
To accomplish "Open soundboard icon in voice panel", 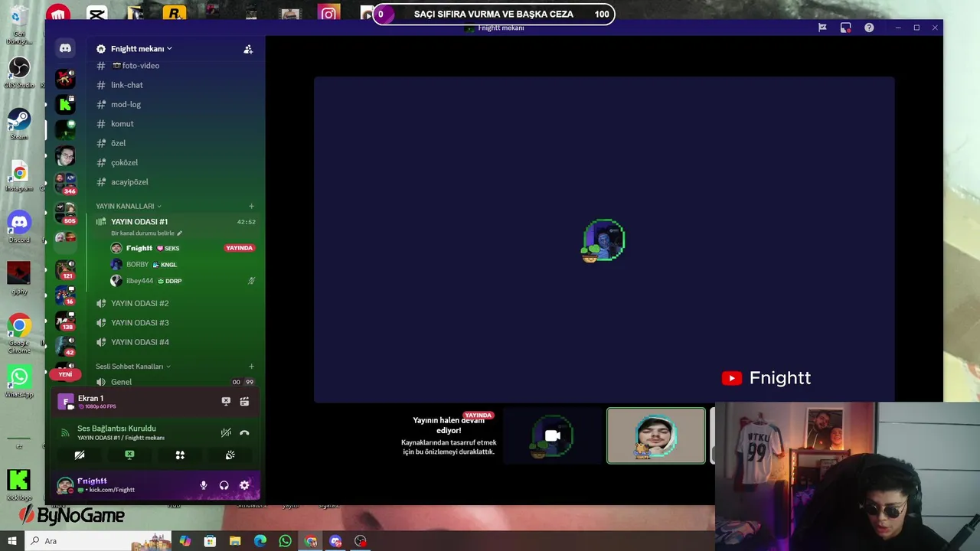I will tap(230, 455).
